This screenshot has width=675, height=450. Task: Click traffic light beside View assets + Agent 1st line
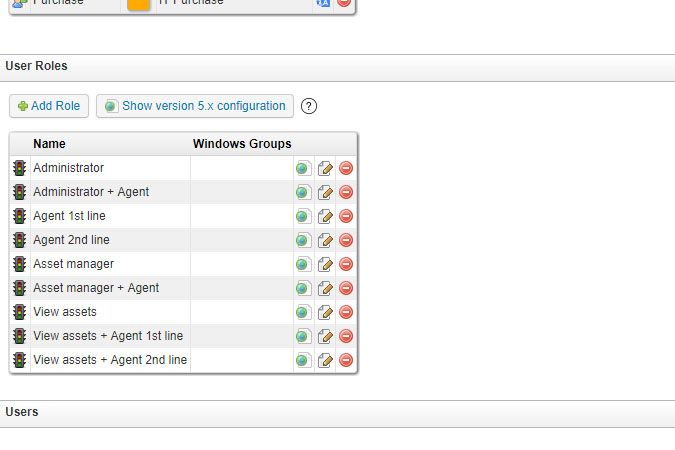pos(19,336)
